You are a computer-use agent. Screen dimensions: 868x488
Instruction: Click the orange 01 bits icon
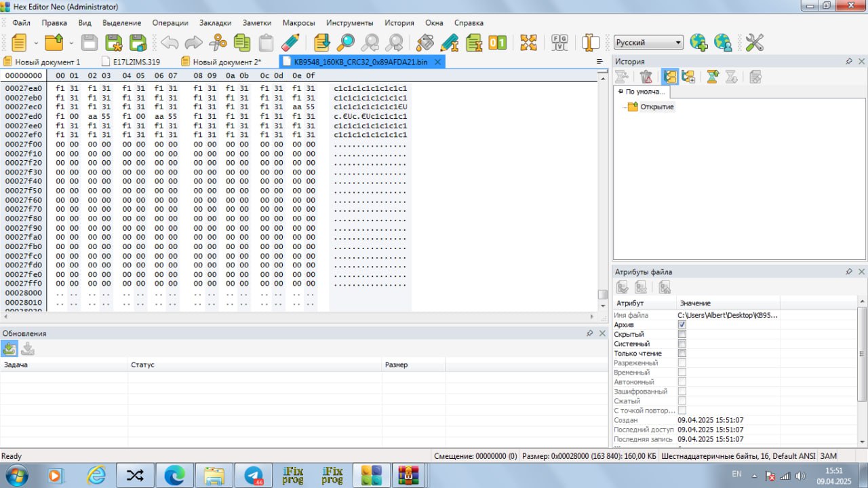[498, 43]
